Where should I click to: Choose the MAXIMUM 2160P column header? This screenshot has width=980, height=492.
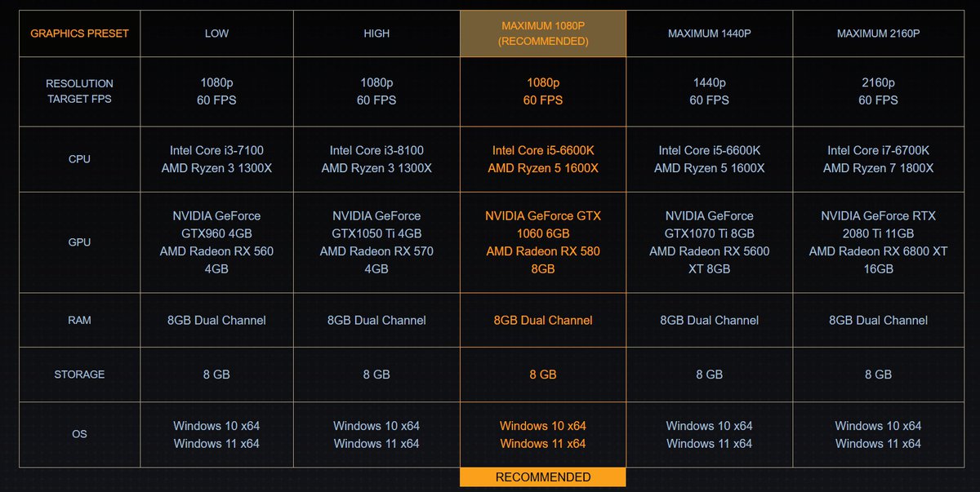(x=878, y=33)
